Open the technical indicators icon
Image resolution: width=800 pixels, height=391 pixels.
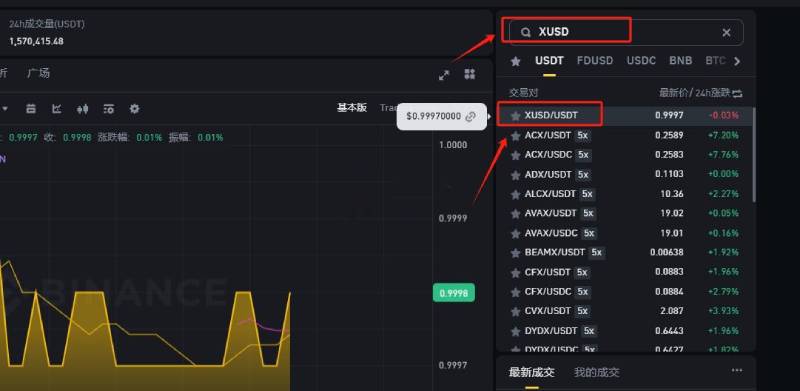[x=57, y=109]
